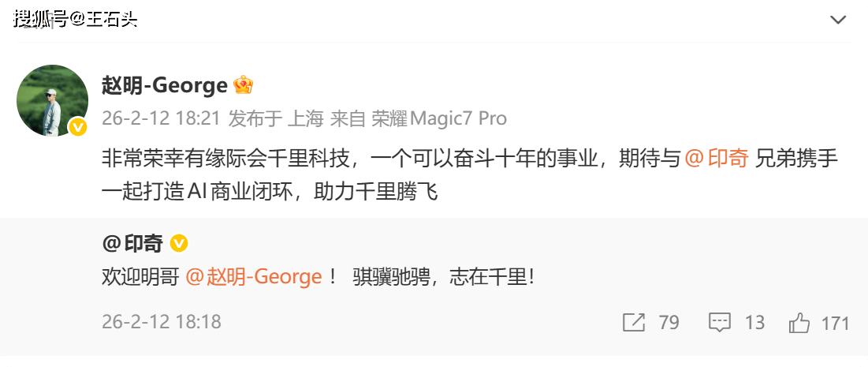Open the quoted post timestamp 26-2-12 18:18
868x367 pixels.
click(162, 322)
